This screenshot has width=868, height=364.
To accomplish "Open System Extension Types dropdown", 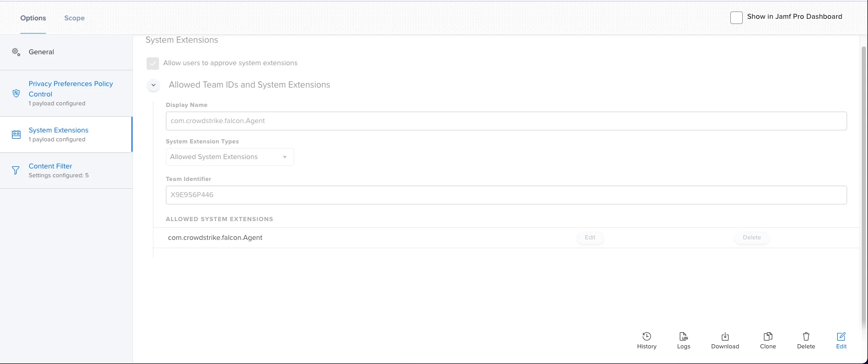I will coord(230,157).
